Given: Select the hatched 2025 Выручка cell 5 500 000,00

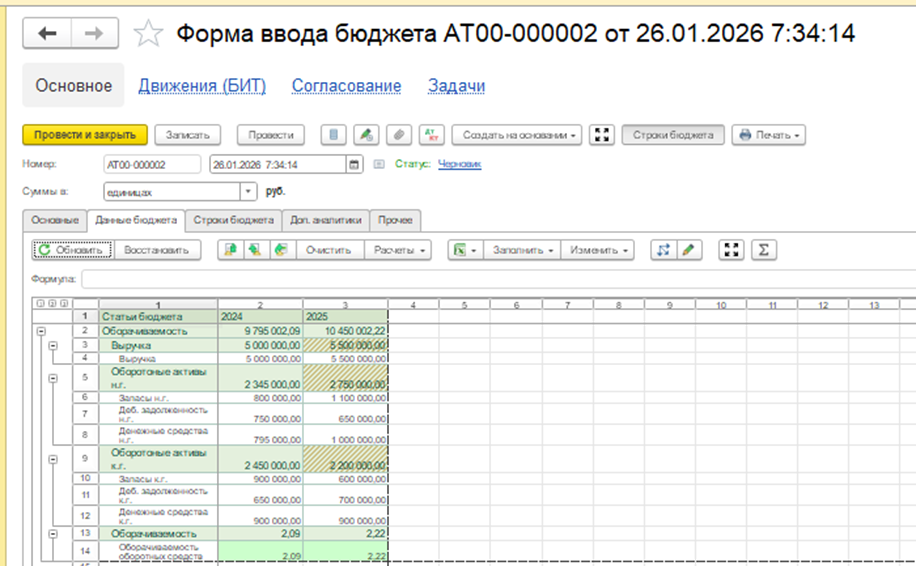Looking at the screenshot, I should coord(345,344).
